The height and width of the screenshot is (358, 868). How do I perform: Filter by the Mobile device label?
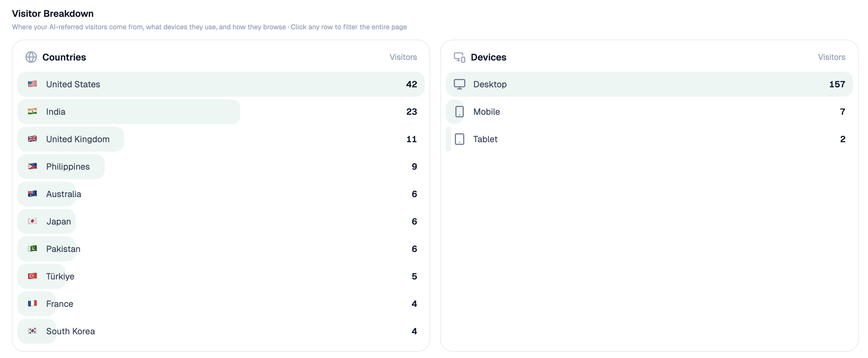point(486,112)
